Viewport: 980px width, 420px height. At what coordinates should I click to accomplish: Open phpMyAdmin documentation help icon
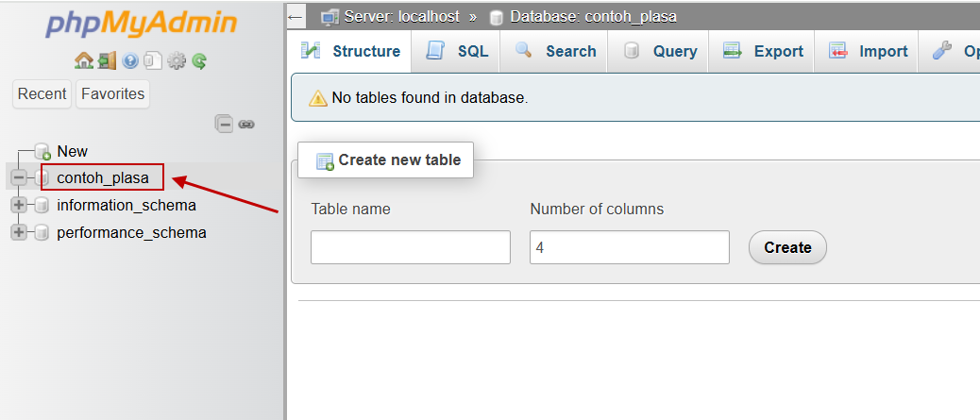(x=130, y=60)
